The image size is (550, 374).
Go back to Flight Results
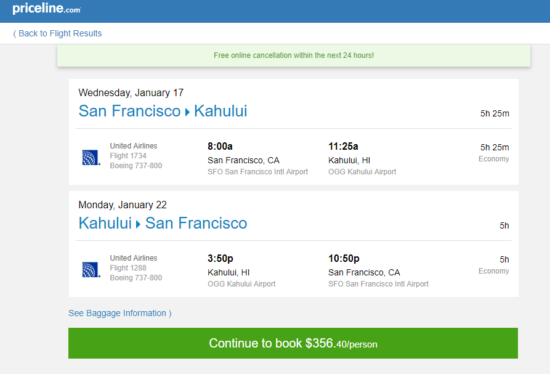57,33
